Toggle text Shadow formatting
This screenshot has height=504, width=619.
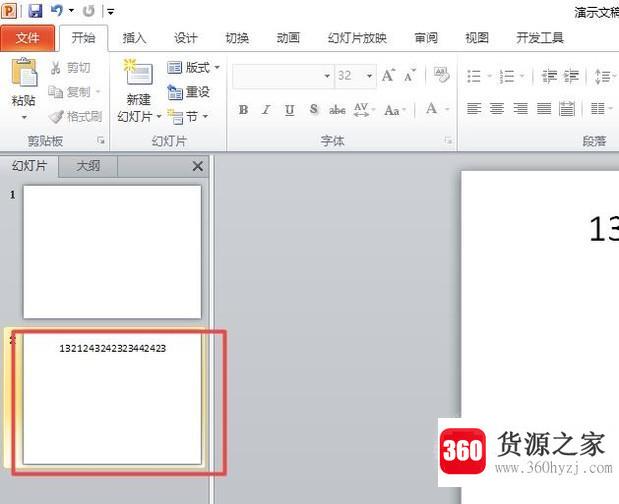(313, 109)
